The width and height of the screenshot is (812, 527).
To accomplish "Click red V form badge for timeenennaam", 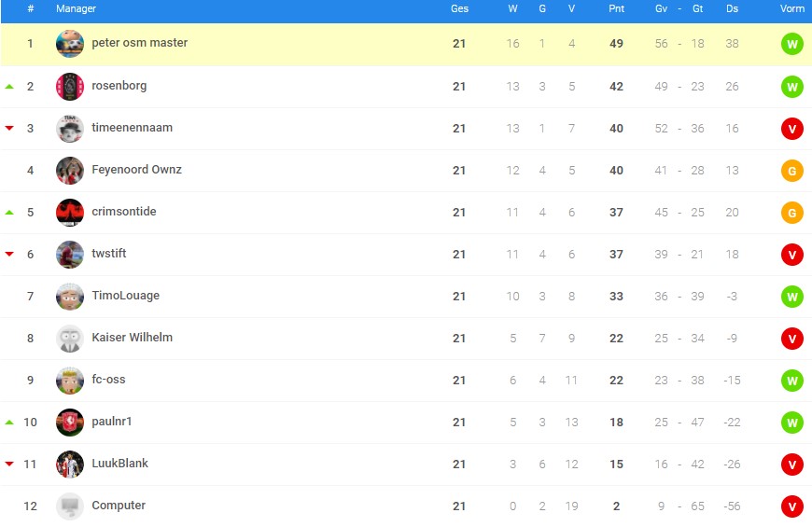I will pyautogui.click(x=791, y=129).
